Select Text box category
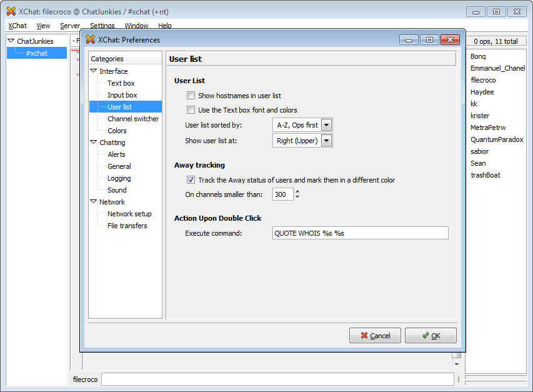This screenshot has height=392, width=533. [121, 83]
